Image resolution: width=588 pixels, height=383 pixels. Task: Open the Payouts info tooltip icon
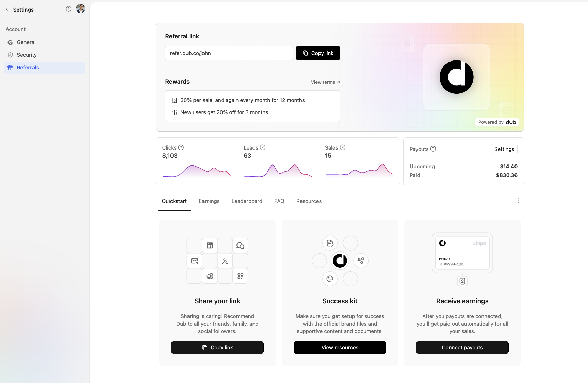click(433, 149)
